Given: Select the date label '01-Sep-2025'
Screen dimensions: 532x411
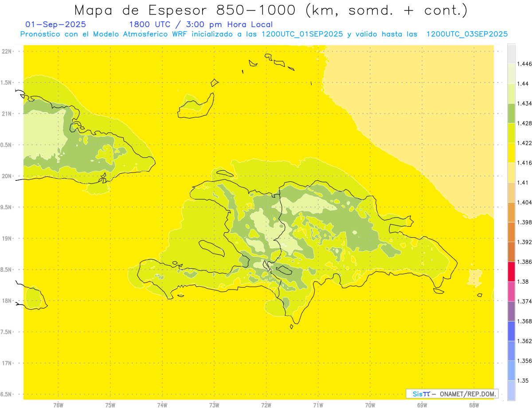Looking at the screenshot, I should (x=56, y=24).
